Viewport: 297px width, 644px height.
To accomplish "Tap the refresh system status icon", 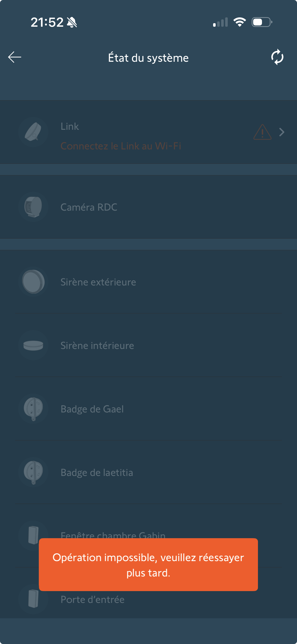I will click(x=277, y=57).
